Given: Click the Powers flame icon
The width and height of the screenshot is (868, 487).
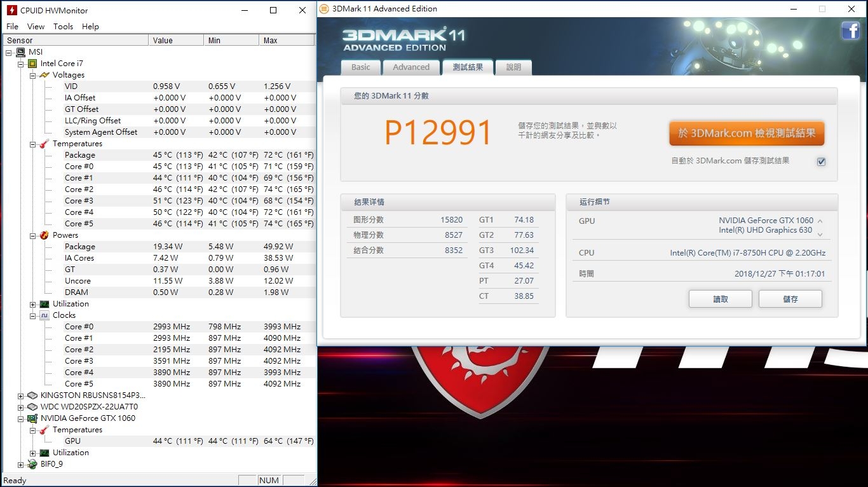Looking at the screenshot, I should click(x=44, y=235).
